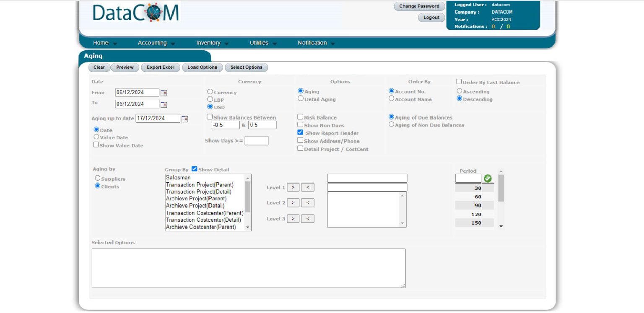Select Salesman in the Group By list
The height and width of the screenshot is (313, 644).
point(178,178)
